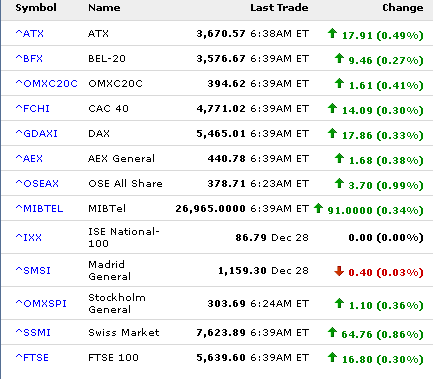Follow the ^SMSI symbol link

tap(33, 270)
